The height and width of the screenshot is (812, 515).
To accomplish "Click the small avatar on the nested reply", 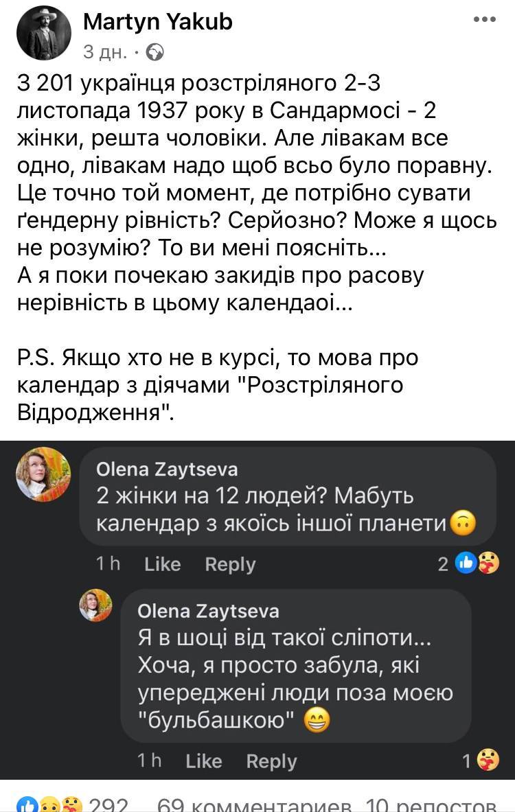I will [x=95, y=605].
